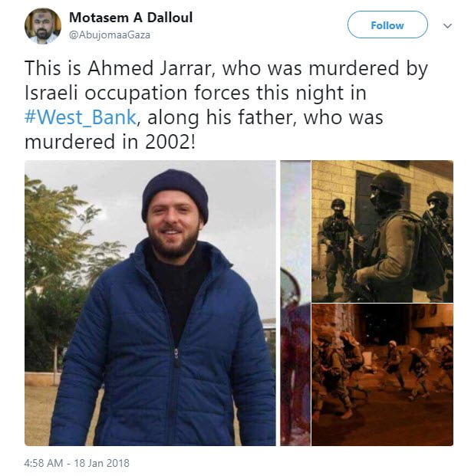The width and height of the screenshot is (471, 476).
Task: Open the #West_Bank hashtag link
Action: [x=81, y=117]
